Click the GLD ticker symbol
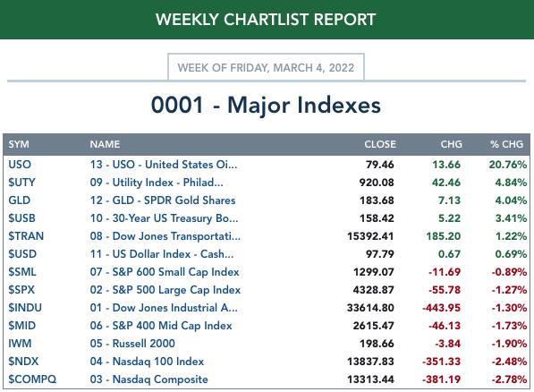Viewport: 534px width, 392px height. pyautogui.click(x=20, y=200)
